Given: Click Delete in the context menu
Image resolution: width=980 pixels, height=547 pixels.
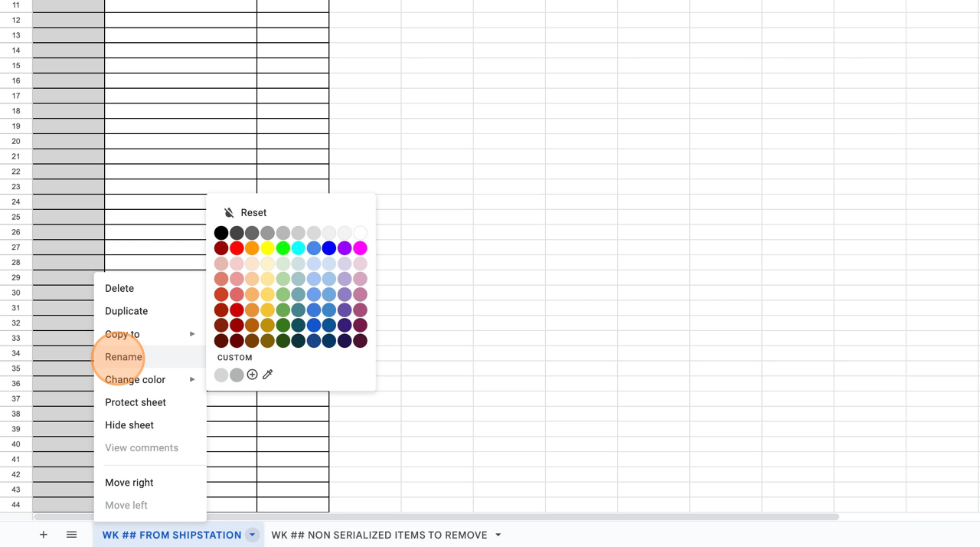Looking at the screenshot, I should (x=119, y=289).
